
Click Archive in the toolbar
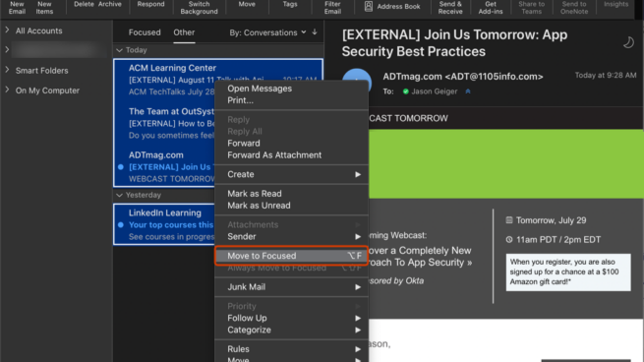(110, 4)
